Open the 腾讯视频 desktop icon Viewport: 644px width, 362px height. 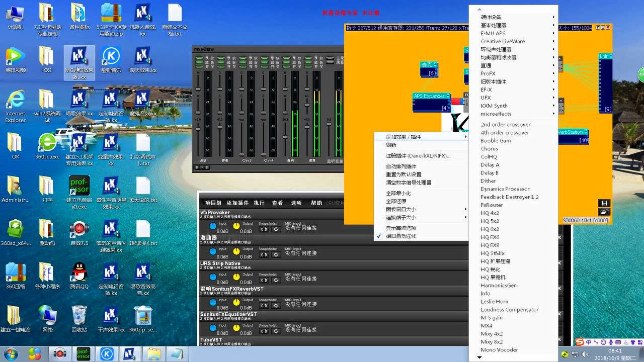(15, 60)
